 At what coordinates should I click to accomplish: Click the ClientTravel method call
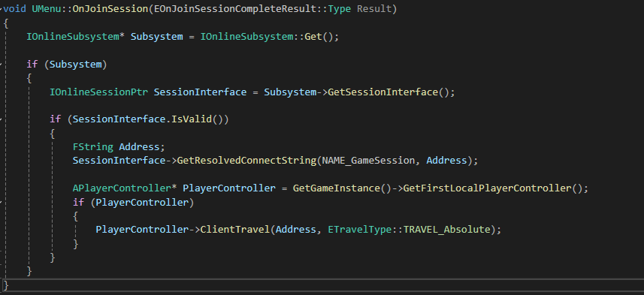pyautogui.click(x=234, y=230)
